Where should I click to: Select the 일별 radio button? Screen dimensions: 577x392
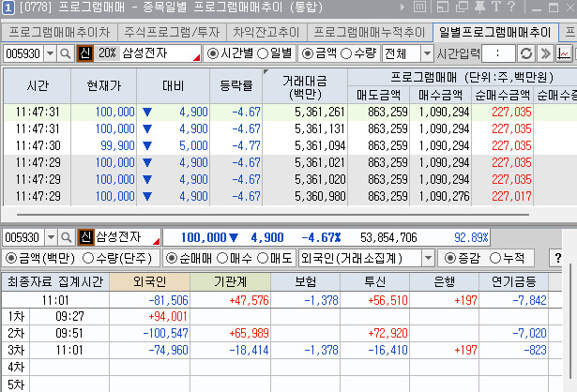pos(263,54)
